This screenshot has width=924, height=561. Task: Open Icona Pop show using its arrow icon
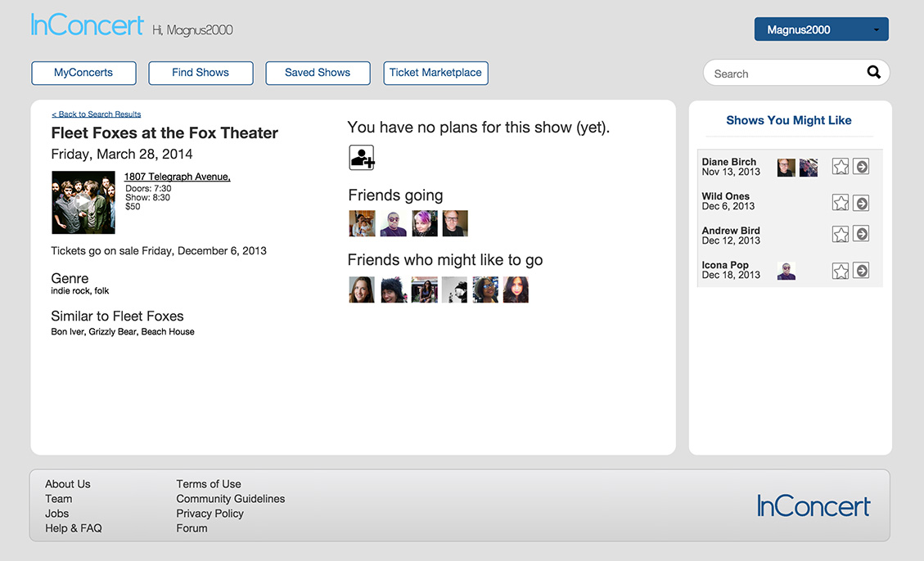point(861,271)
